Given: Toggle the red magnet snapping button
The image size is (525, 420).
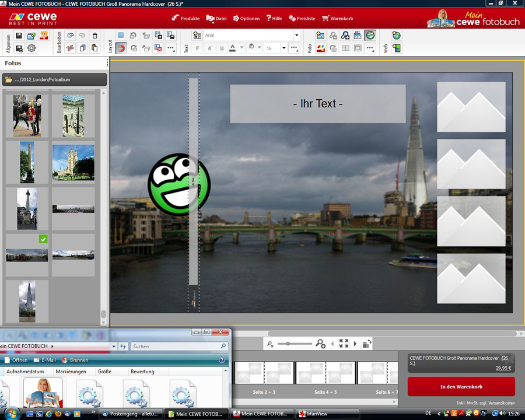Looking at the screenshot, I should click(x=121, y=48).
